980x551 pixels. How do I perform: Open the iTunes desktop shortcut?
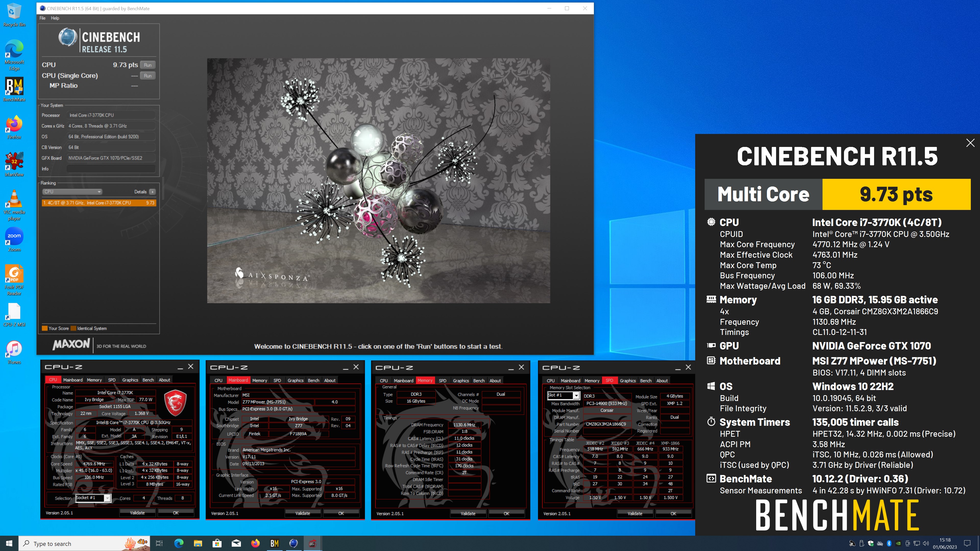point(14,352)
